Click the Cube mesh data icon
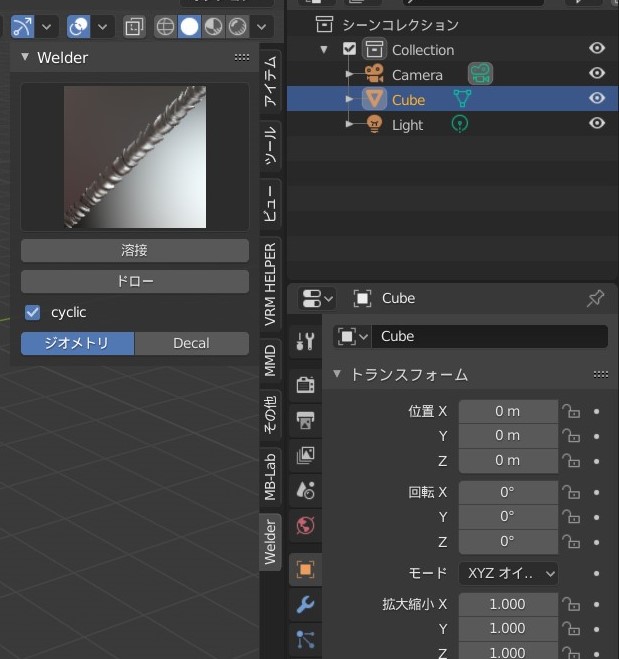This screenshot has height=659, width=619. tap(462, 98)
